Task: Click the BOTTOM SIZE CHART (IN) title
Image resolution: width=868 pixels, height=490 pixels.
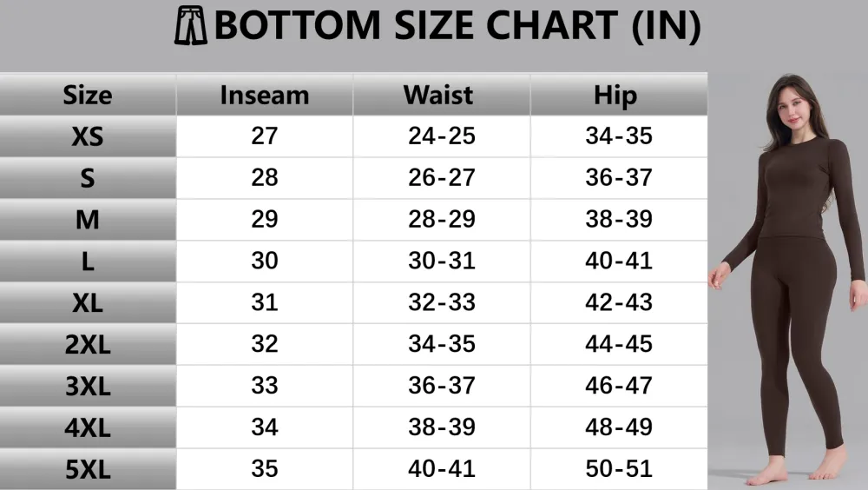Action: click(x=457, y=27)
